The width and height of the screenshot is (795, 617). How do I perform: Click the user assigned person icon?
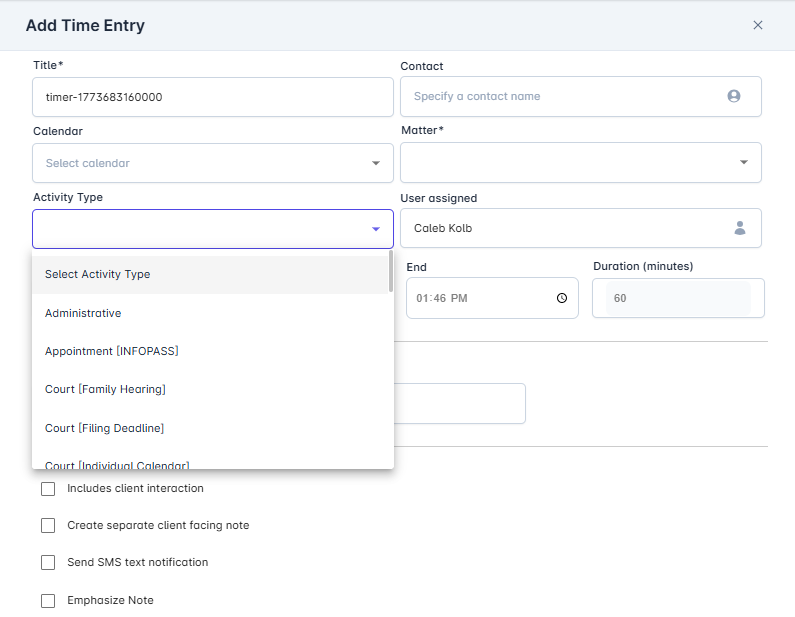tap(740, 228)
